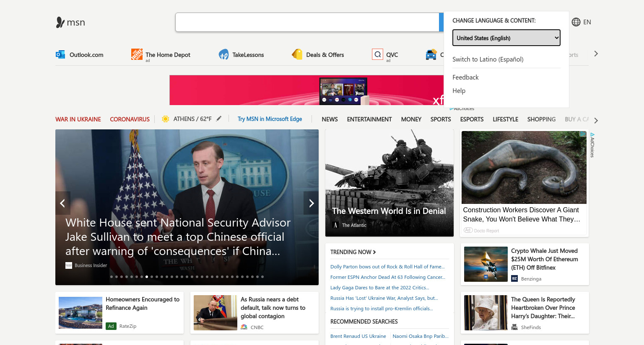This screenshot has width=644, height=345.
Task: Open Dolly Parton trending story link
Action: (387, 267)
